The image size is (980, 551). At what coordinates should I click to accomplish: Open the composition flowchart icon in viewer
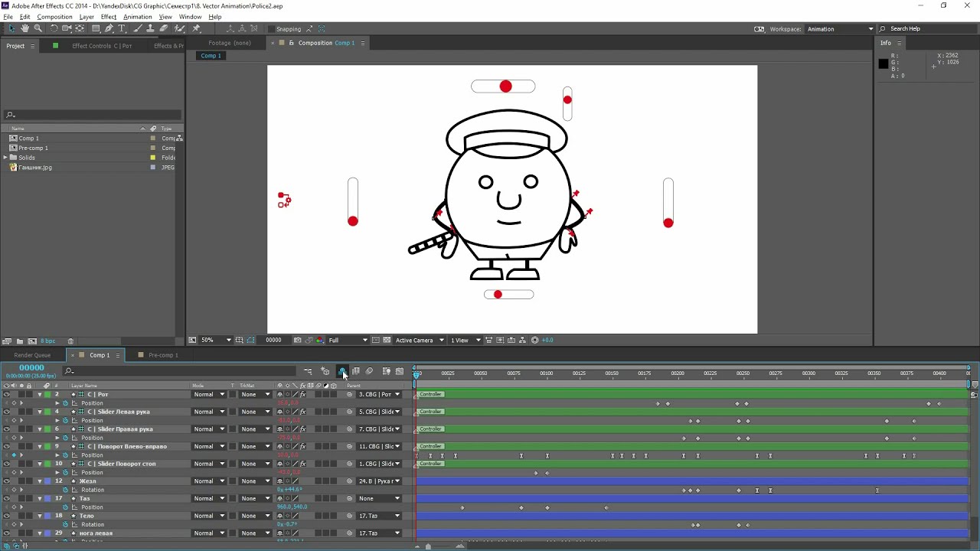pyautogui.click(x=524, y=340)
